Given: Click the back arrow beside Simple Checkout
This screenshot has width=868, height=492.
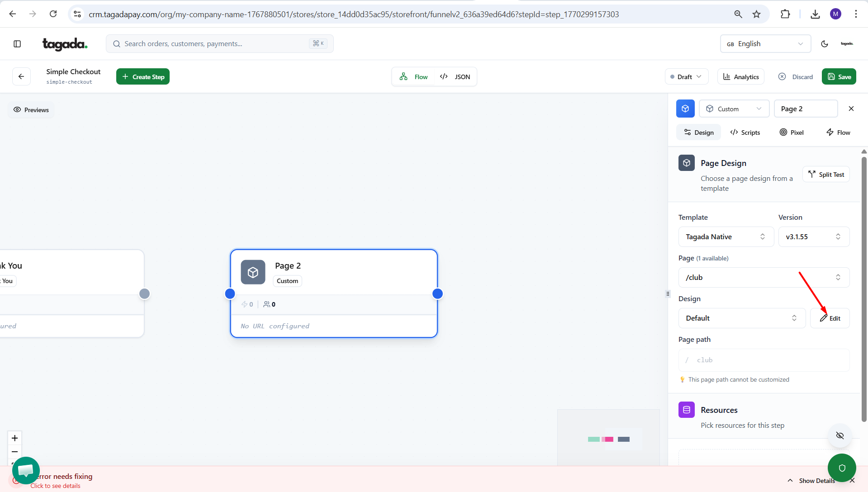Looking at the screenshot, I should coord(21,76).
